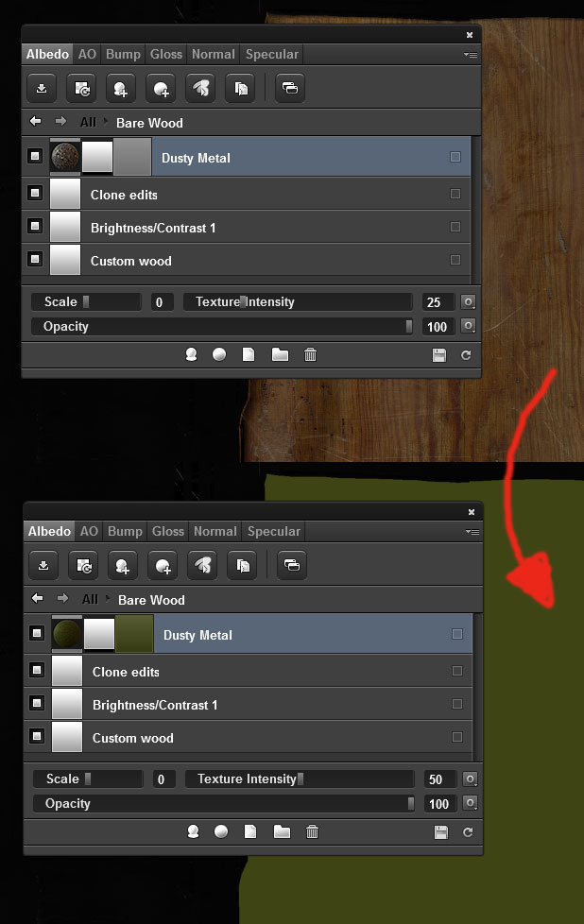Click the Bare Wood breadcrumb in the wood-background panel

[x=149, y=123]
